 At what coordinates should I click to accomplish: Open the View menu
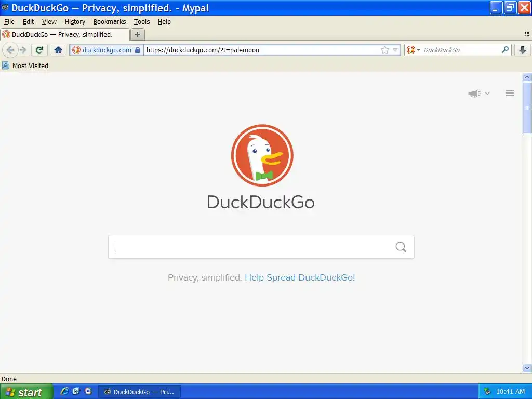49,22
